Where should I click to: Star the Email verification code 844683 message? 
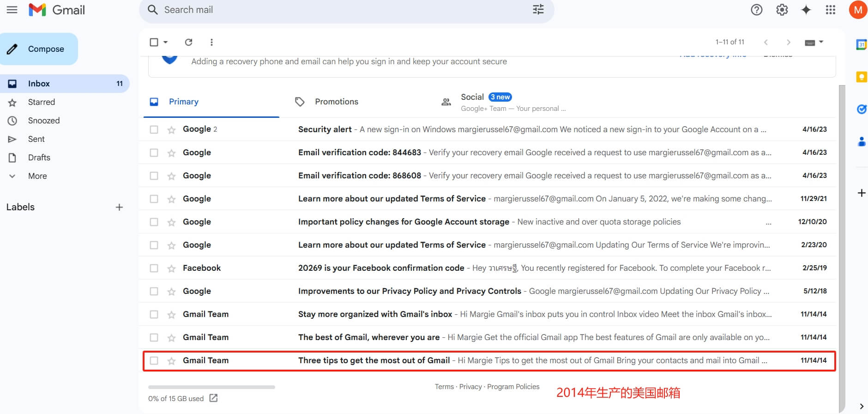(x=171, y=153)
